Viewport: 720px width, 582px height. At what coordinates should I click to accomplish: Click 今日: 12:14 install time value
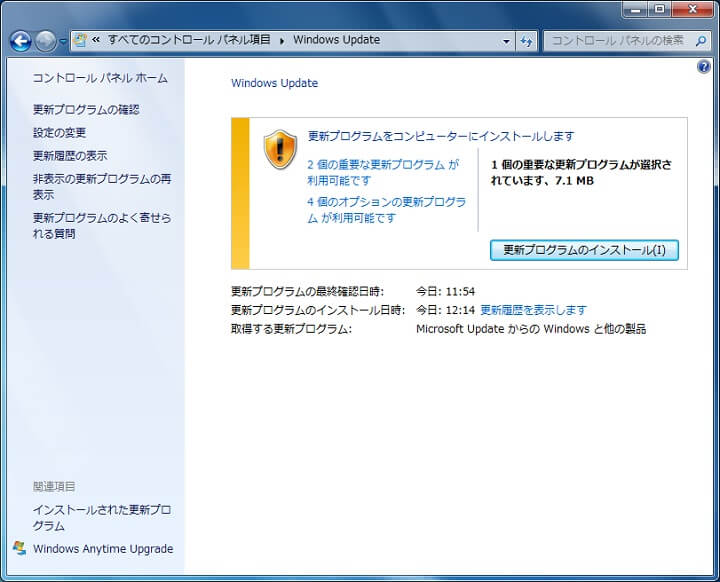(x=445, y=310)
